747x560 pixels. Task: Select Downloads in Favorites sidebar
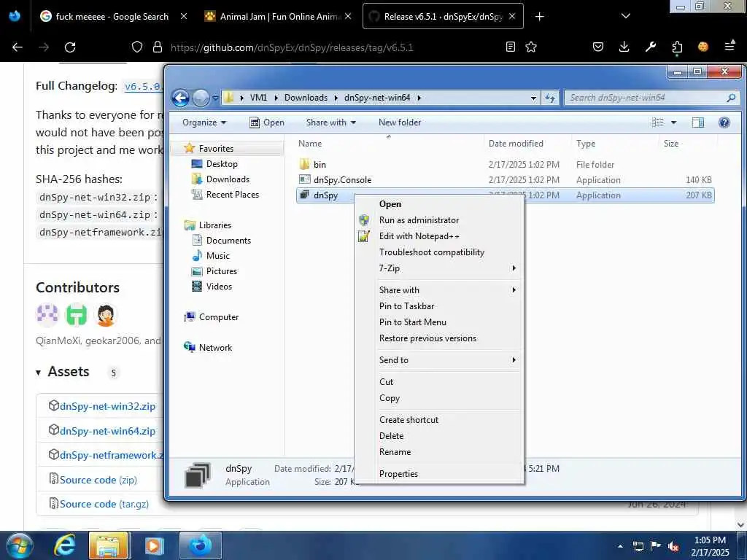[x=228, y=179]
